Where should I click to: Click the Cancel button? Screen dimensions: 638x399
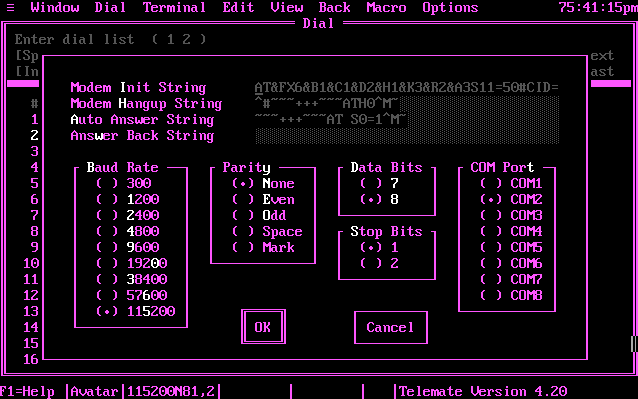391,327
